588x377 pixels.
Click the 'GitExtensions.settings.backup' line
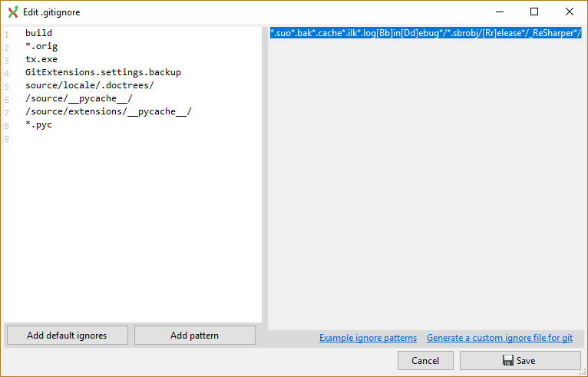tap(103, 72)
